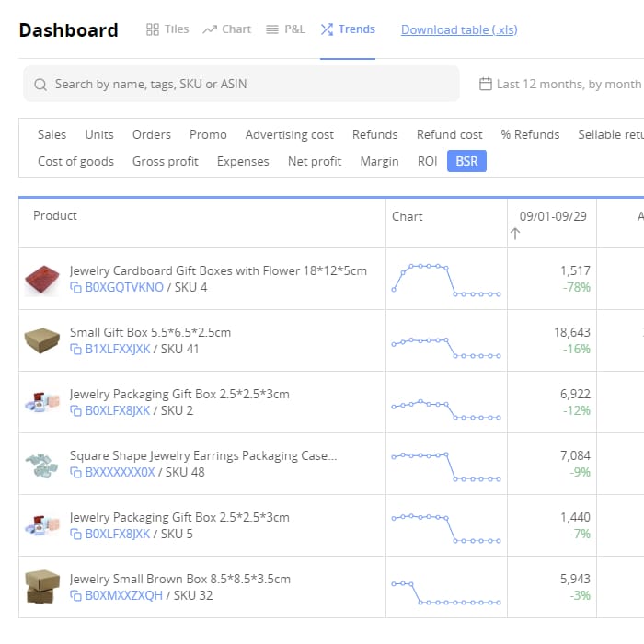Select the Net profit metric
Viewport: 644px width, 644px height.
[x=315, y=161]
